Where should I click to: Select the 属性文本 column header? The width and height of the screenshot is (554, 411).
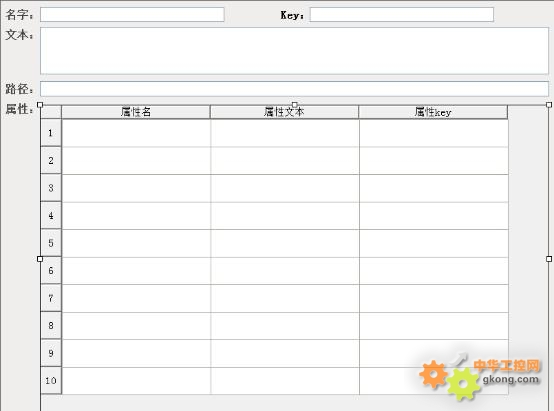284,112
